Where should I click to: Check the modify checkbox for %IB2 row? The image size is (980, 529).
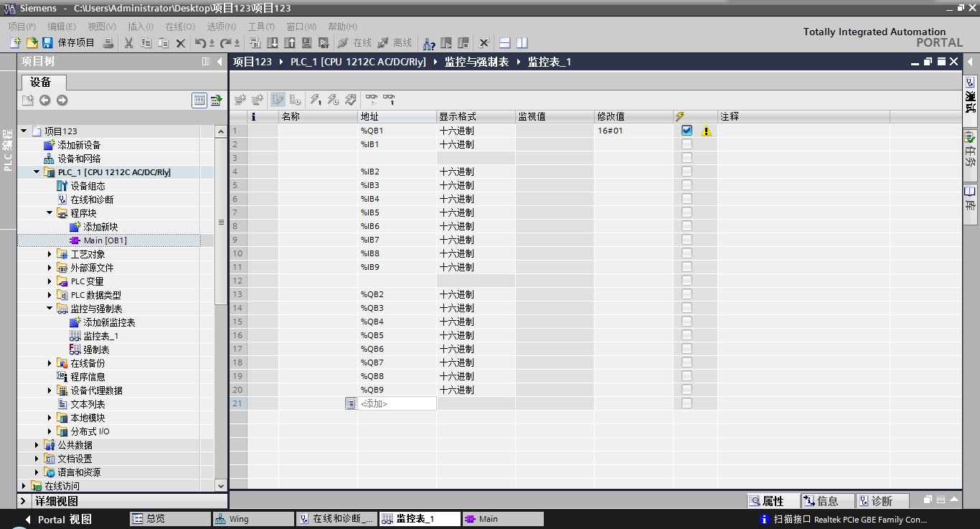coord(687,172)
